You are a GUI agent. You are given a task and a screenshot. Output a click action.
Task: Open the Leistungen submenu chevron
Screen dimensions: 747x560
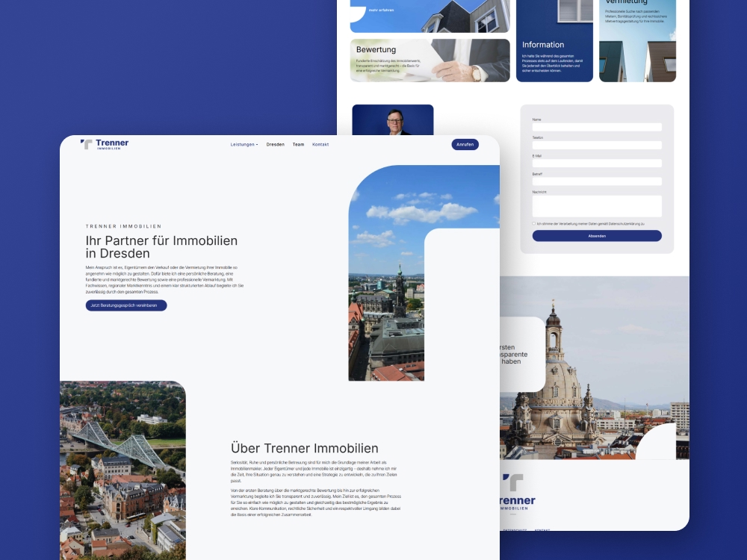click(258, 144)
